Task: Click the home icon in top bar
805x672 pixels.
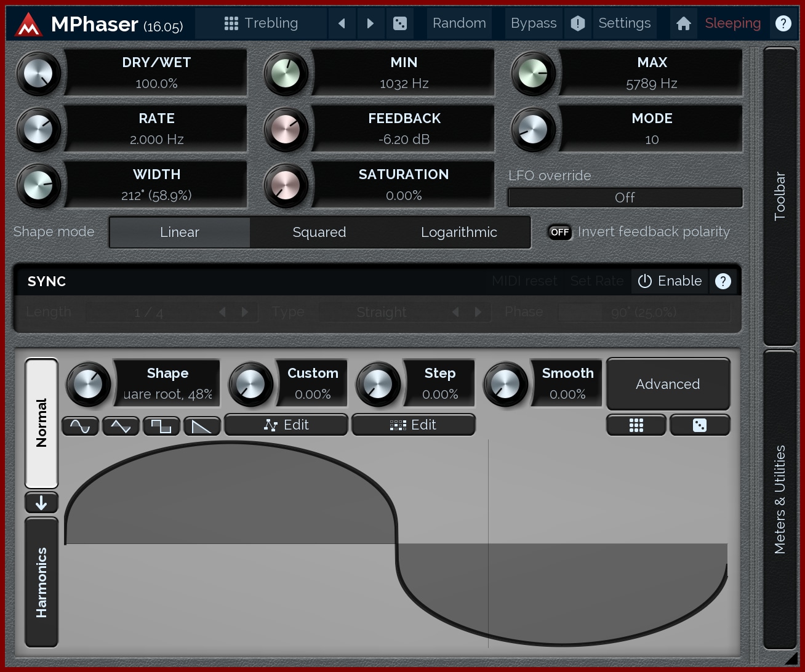Action: click(x=683, y=23)
